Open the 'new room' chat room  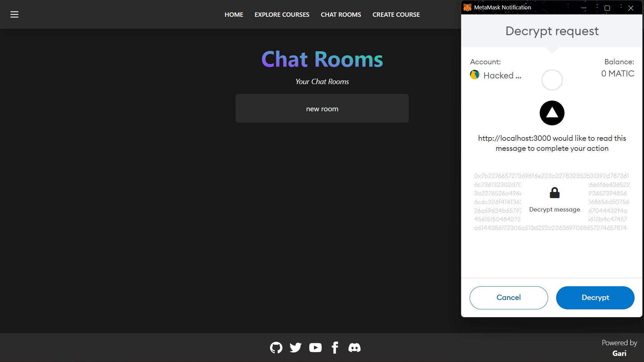tap(322, 108)
